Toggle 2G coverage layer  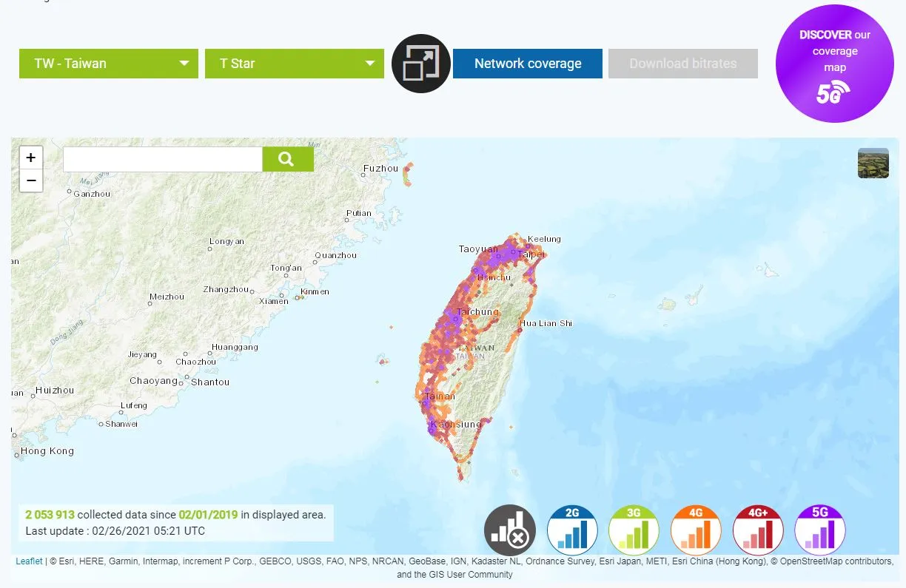(x=572, y=531)
